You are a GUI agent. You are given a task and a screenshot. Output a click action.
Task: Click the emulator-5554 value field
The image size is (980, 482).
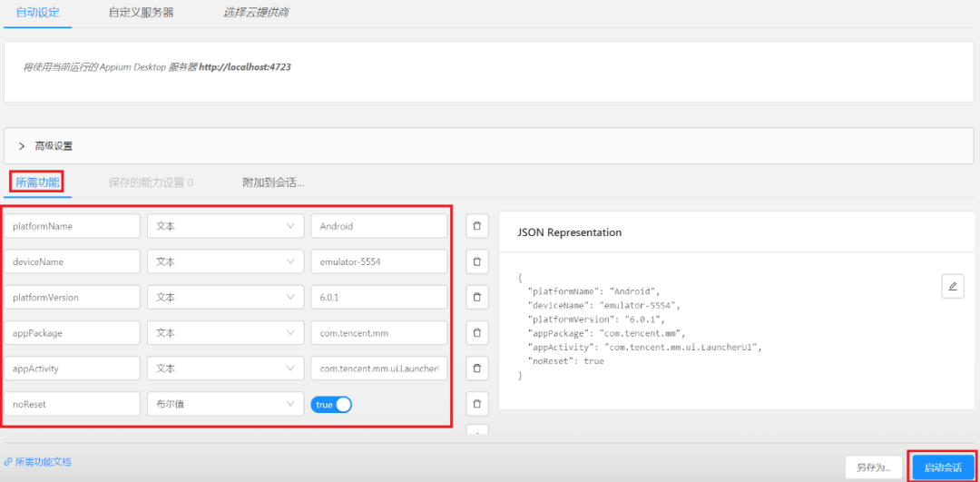[378, 262]
